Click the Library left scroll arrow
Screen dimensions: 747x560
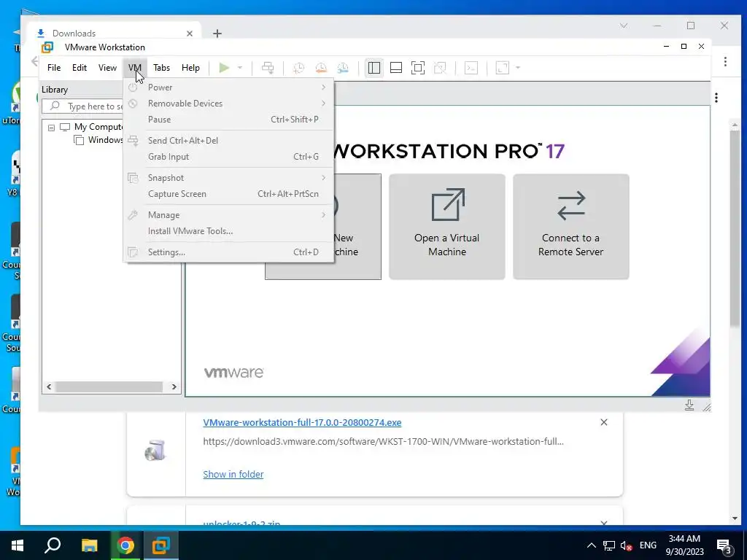(49, 386)
